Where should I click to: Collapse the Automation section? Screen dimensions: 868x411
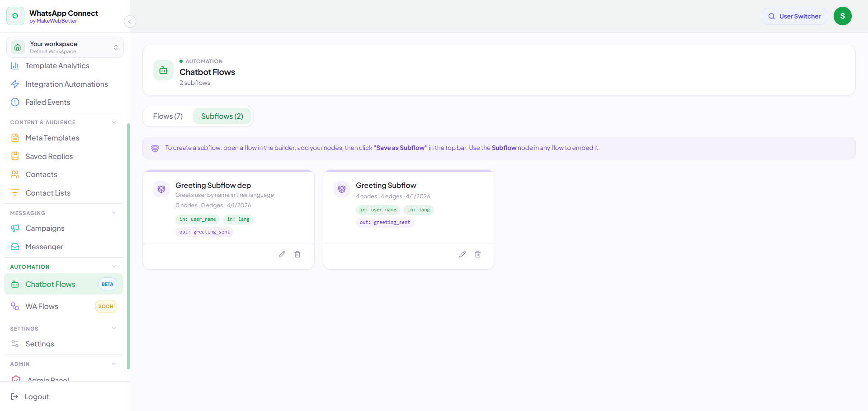114,266
